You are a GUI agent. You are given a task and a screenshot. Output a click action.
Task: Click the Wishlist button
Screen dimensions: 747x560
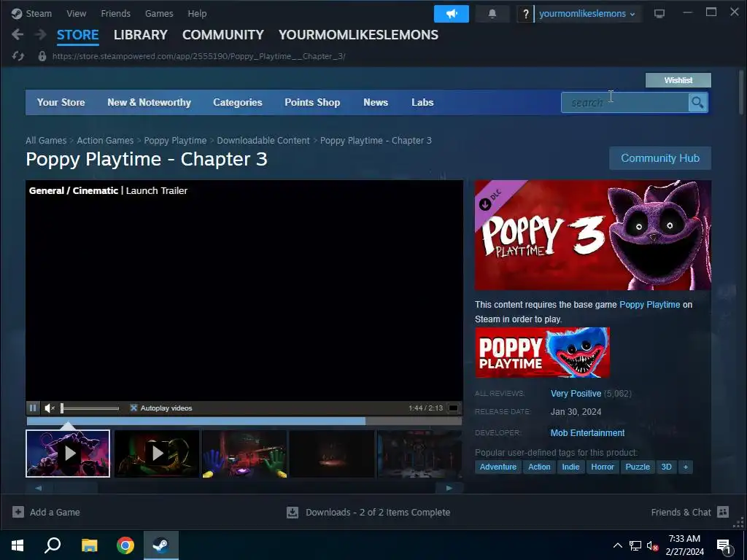(x=678, y=80)
